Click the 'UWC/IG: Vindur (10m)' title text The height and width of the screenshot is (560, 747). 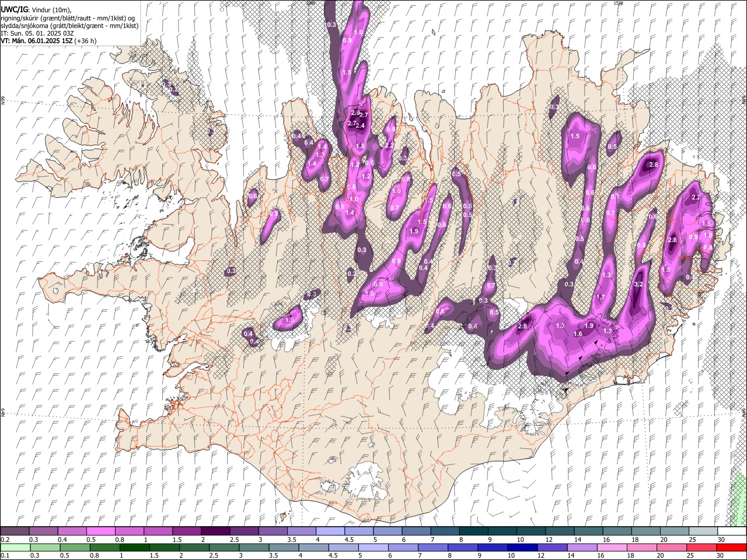36,10
